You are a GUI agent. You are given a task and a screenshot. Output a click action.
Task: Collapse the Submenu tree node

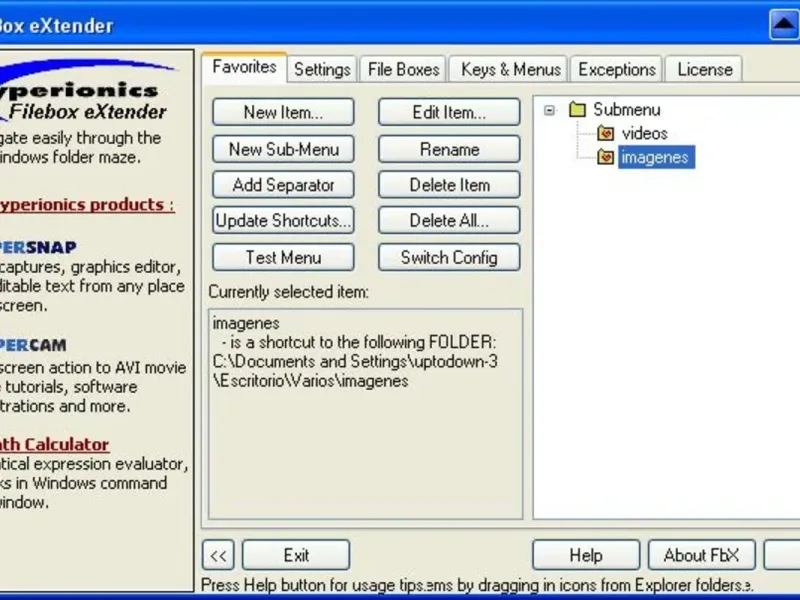pos(549,110)
